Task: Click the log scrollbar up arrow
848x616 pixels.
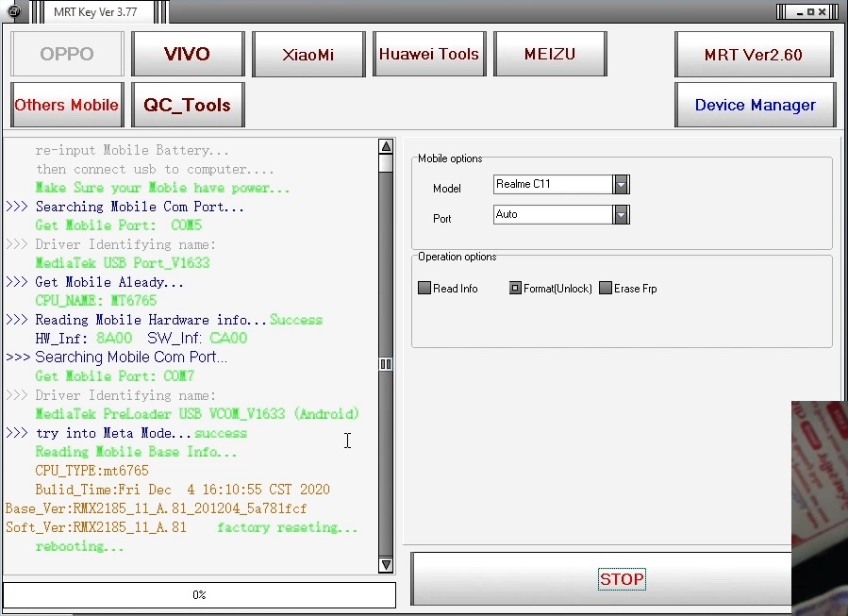Action: (x=386, y=146)
